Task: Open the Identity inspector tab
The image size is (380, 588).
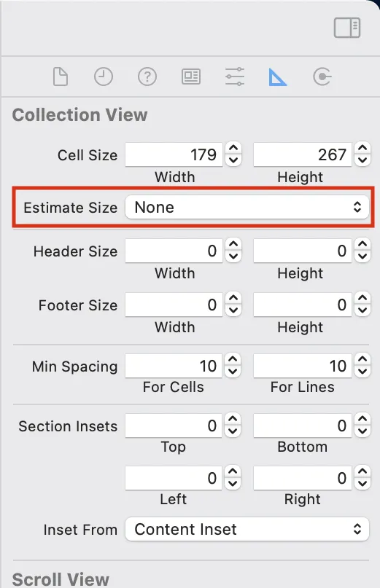Action: coord(191,77)
